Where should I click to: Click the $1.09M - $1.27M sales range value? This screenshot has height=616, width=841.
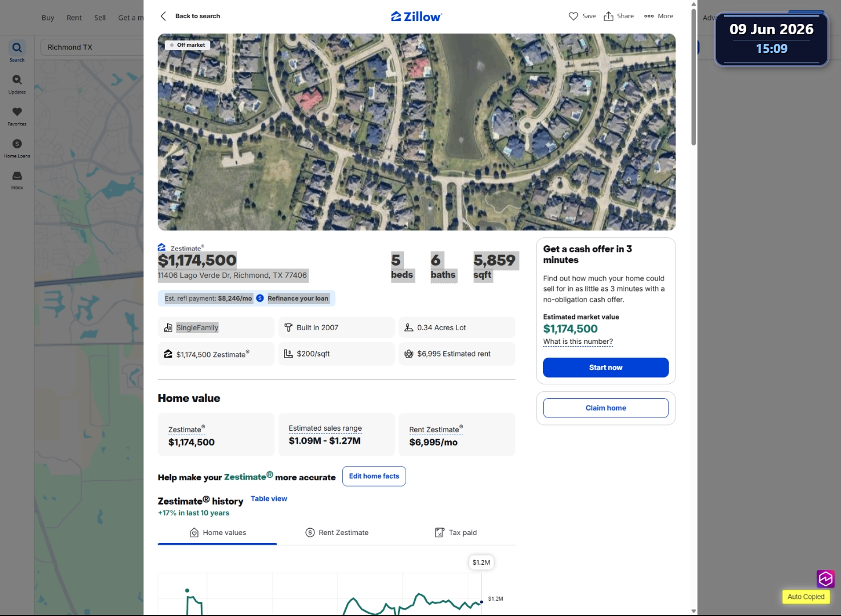(325, 441)
